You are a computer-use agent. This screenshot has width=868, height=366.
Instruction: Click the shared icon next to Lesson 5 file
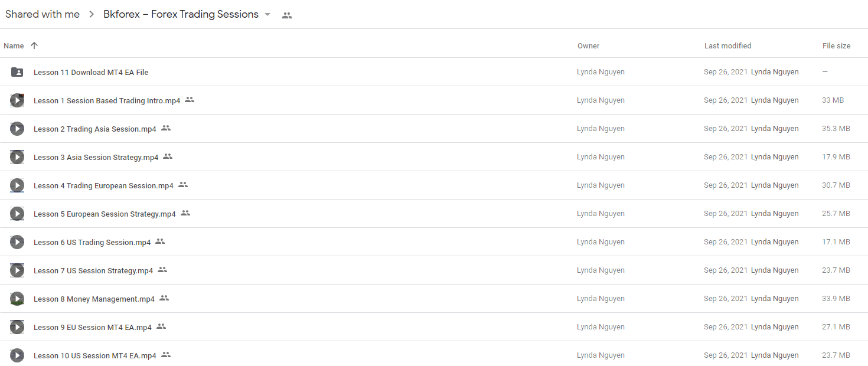tap(185, 213)
